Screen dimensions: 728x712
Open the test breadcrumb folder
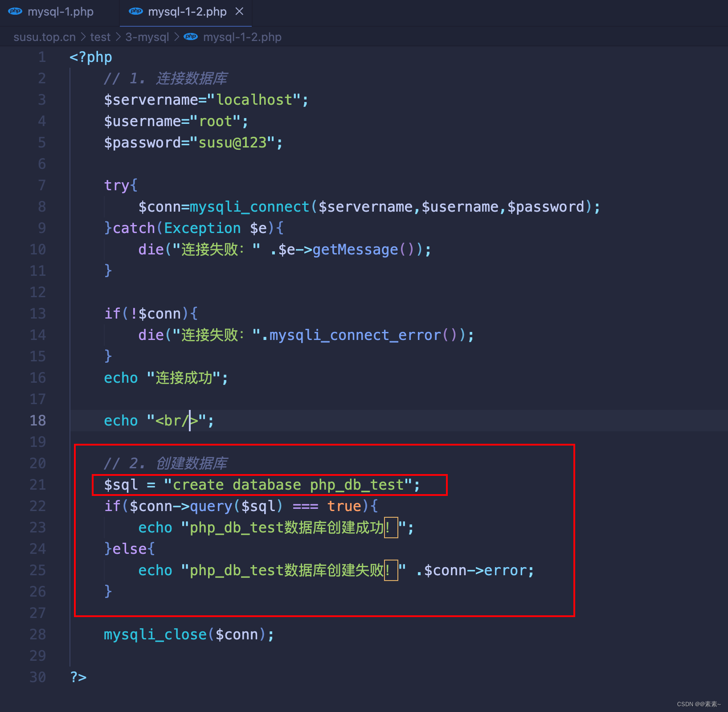click(100, 37)
